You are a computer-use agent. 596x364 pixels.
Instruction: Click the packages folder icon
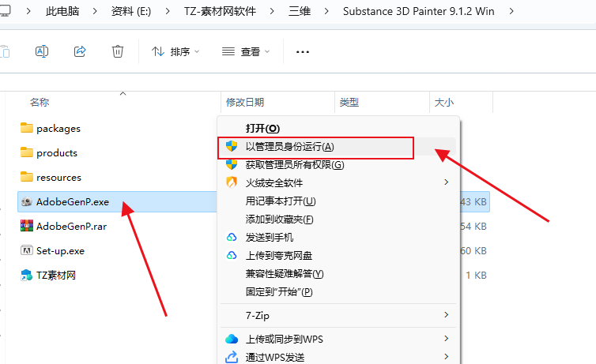click(27, 128)
